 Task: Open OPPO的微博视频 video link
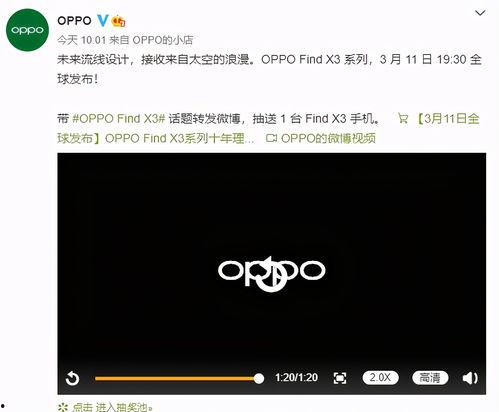(x=328, y=138)
